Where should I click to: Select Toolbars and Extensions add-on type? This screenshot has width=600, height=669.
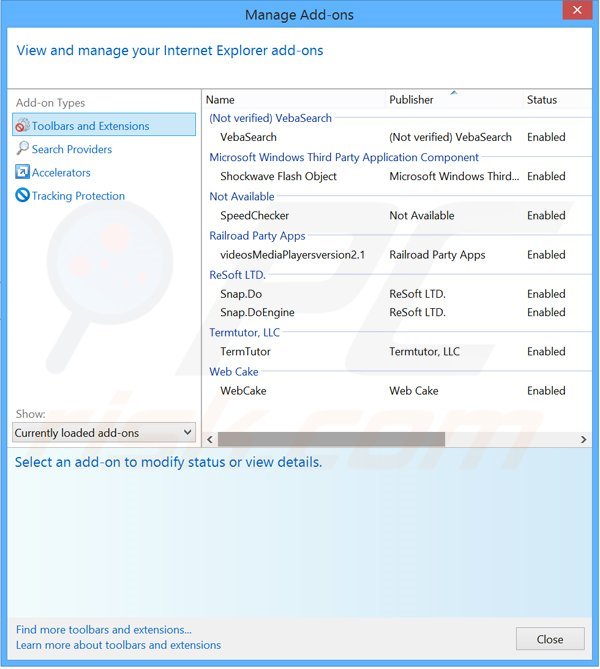(104, 125)
